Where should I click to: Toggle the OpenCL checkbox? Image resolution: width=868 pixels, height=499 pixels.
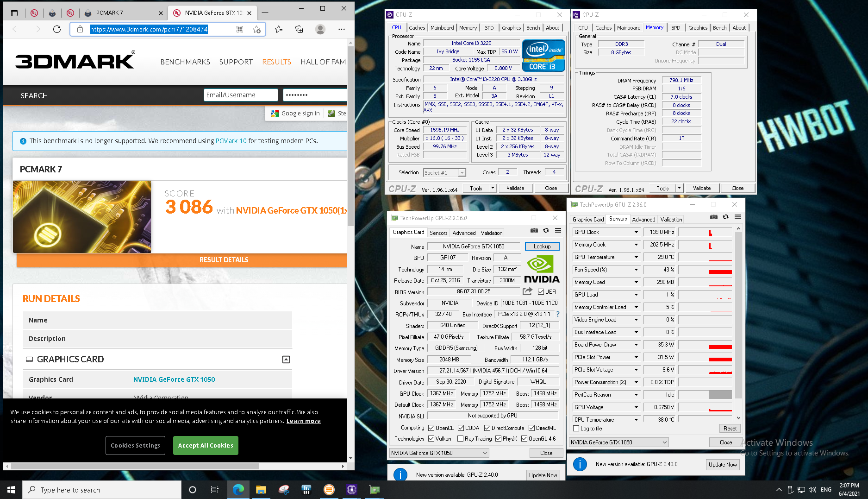(x=431, y=428)
